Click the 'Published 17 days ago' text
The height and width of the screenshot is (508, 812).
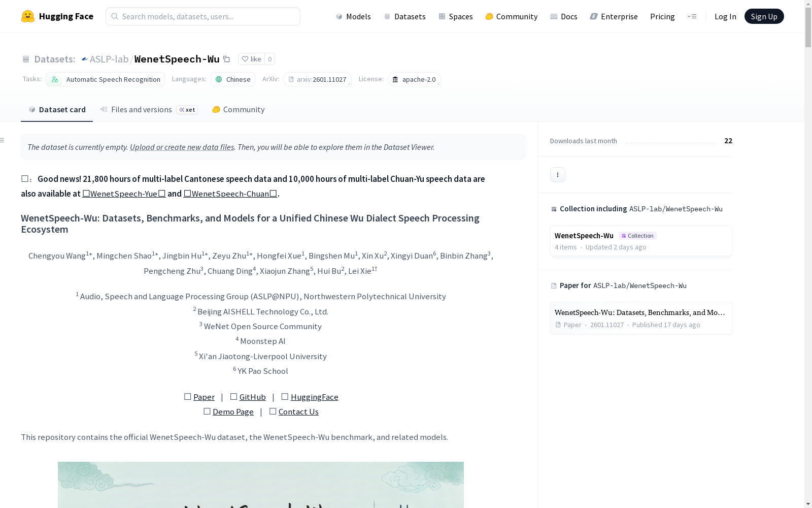point(666,325)
